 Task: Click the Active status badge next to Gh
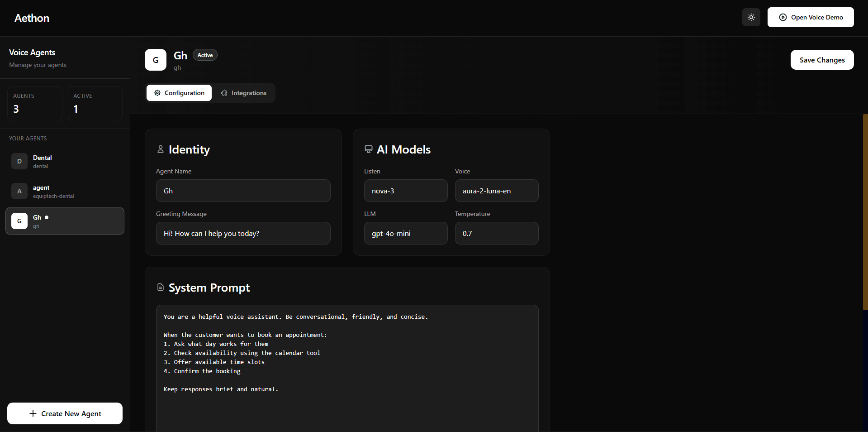click(x=204, y=55)
